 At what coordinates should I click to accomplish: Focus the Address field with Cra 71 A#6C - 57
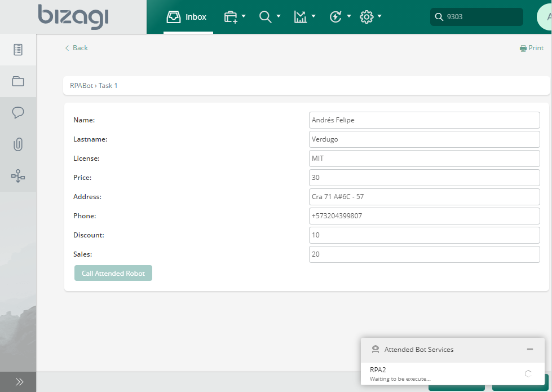pyautogui.click(x=424, y=197)
